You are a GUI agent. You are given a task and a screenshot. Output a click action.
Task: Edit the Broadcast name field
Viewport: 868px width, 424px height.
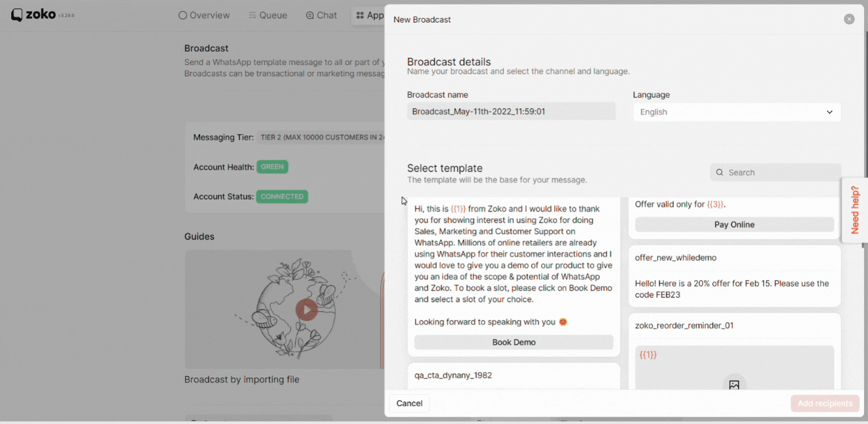(x=511, y=111)
